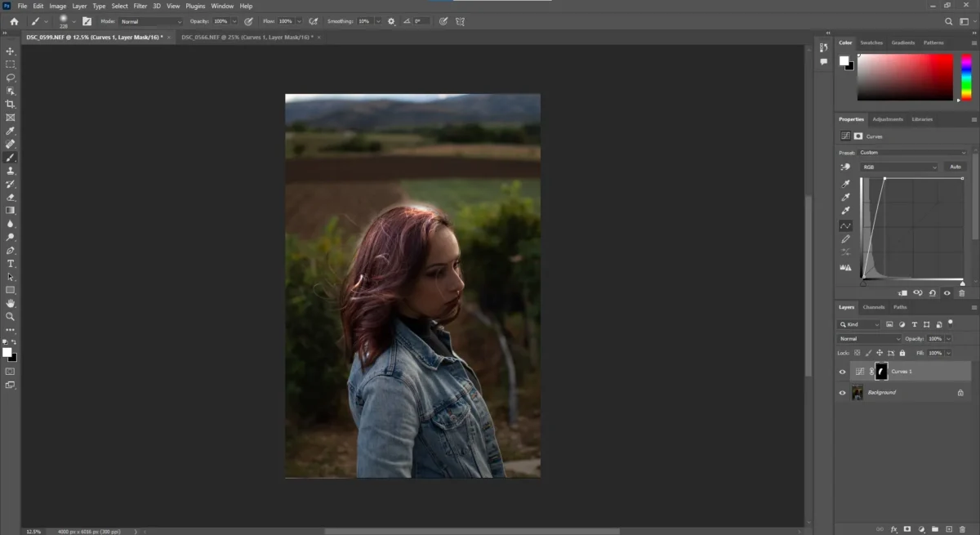Select the Brush tool in left toolbar
The width and height of the screenshot is (980, 535).
tap(11, 158)
